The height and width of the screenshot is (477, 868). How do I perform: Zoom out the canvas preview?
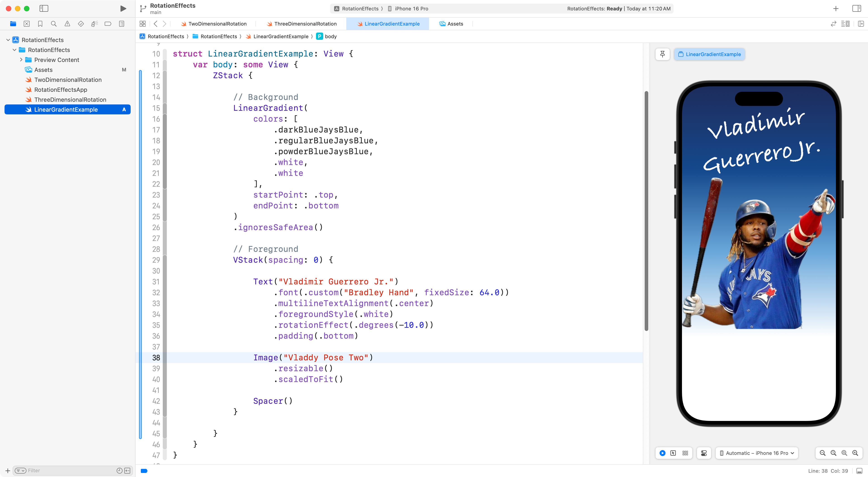tap(823, 453)
